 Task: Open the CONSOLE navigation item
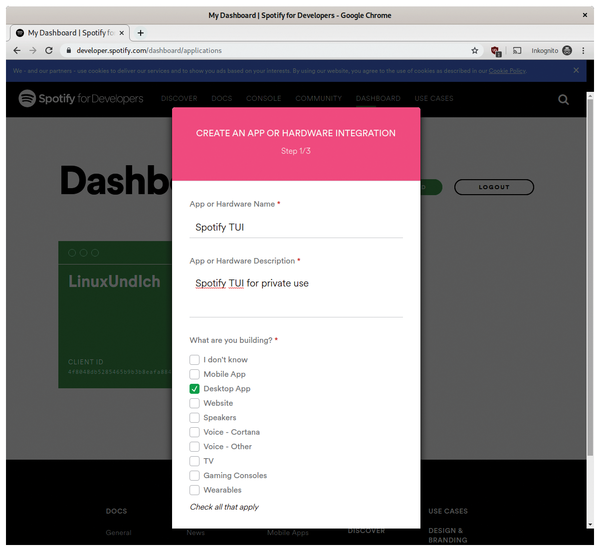click(264, 99)
